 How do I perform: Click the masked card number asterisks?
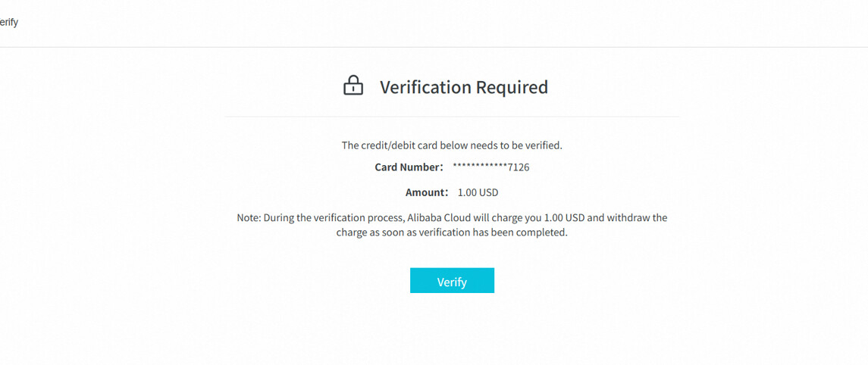[480, 167]
